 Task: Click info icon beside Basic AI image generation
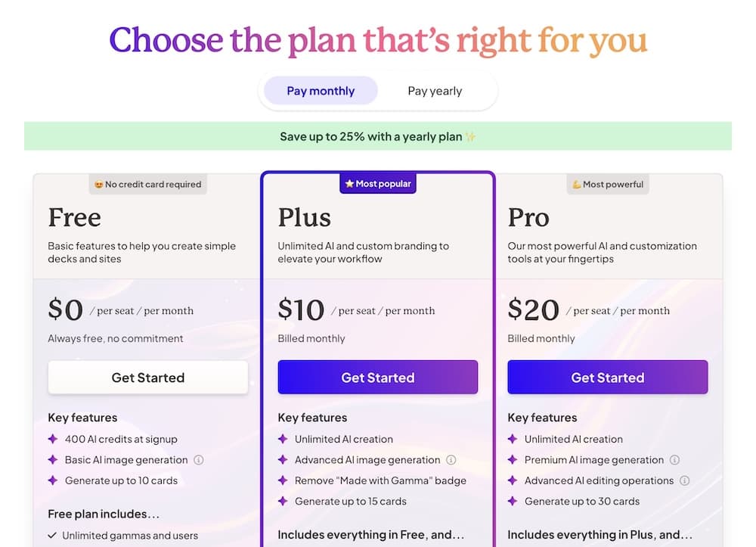click(x=199, y=460)
